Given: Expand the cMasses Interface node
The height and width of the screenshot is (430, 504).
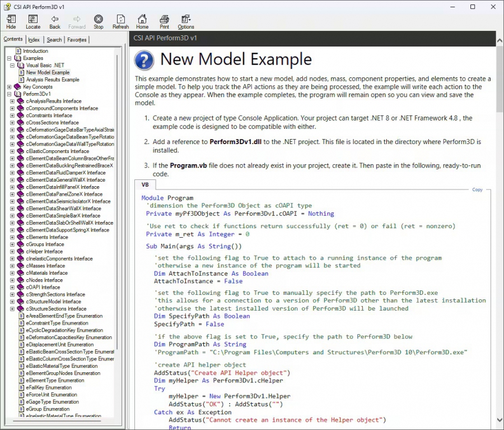Looking at the screenshot, I should tap(12, 266).
